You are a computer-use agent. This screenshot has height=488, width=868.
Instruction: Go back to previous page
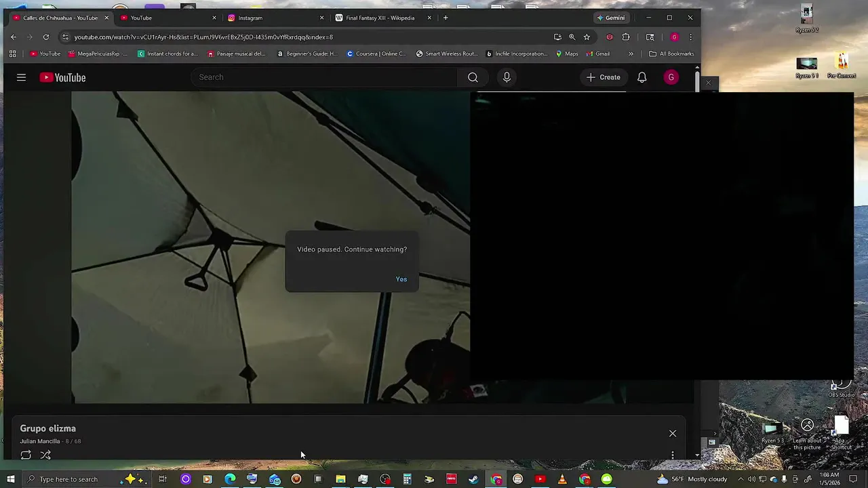13,37
